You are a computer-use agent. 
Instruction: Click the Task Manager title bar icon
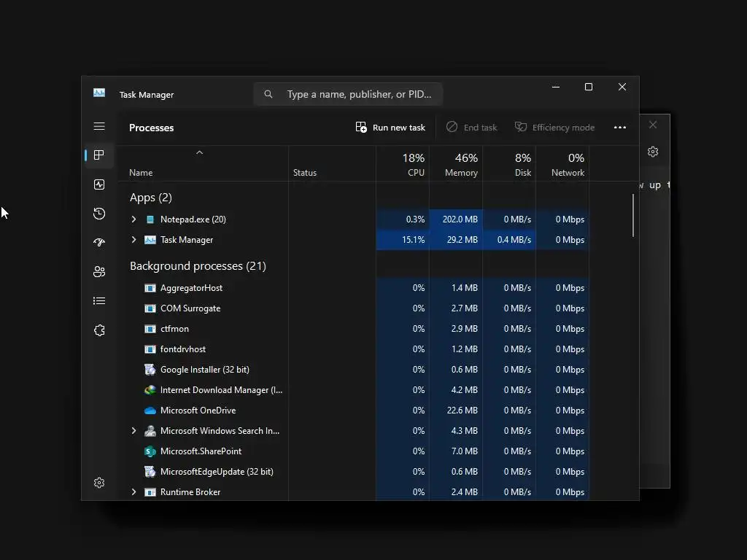pyautogui.click(x=99, y=93)
